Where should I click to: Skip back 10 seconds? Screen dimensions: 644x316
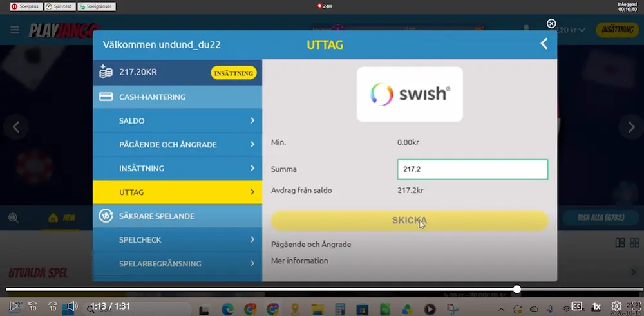(x=33, y=306)
